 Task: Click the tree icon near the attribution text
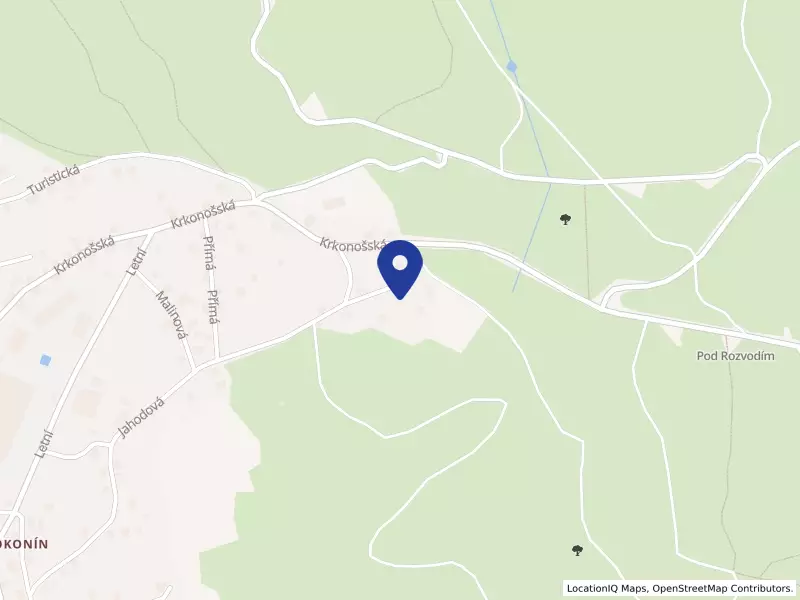point(577,550)
